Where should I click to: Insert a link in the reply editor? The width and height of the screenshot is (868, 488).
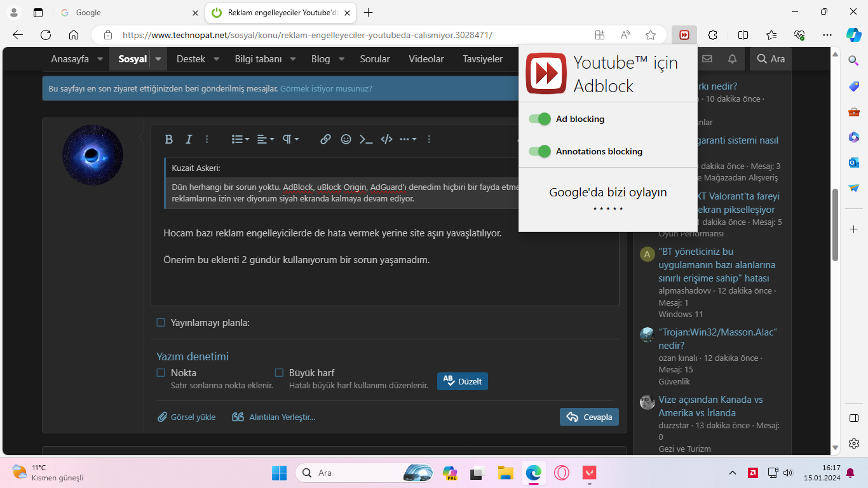click(x=325, y=139)
